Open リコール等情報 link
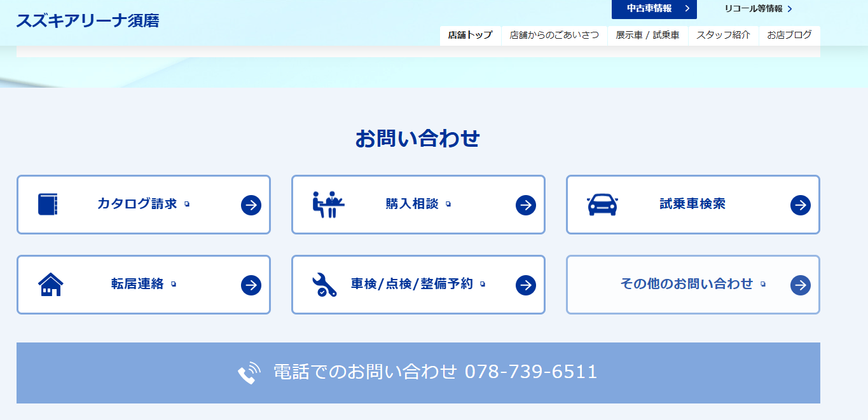Viewport: 868px width, 420px height. click(759, 9)
